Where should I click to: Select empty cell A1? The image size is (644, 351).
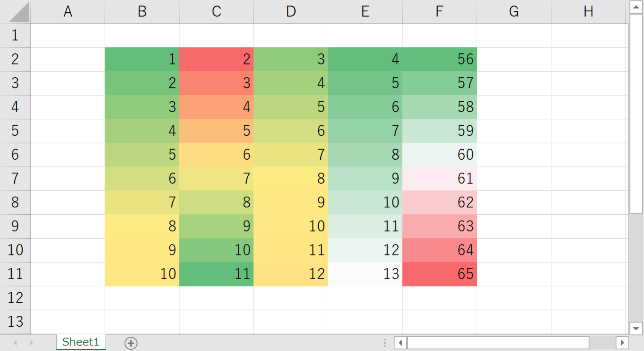(x=68, y=36)
